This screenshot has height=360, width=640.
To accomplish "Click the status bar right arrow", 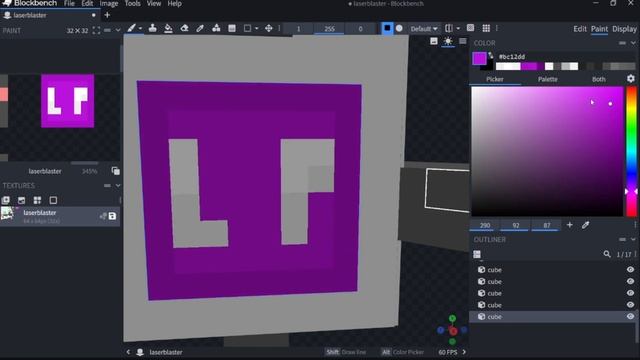I will coord(464,352).
